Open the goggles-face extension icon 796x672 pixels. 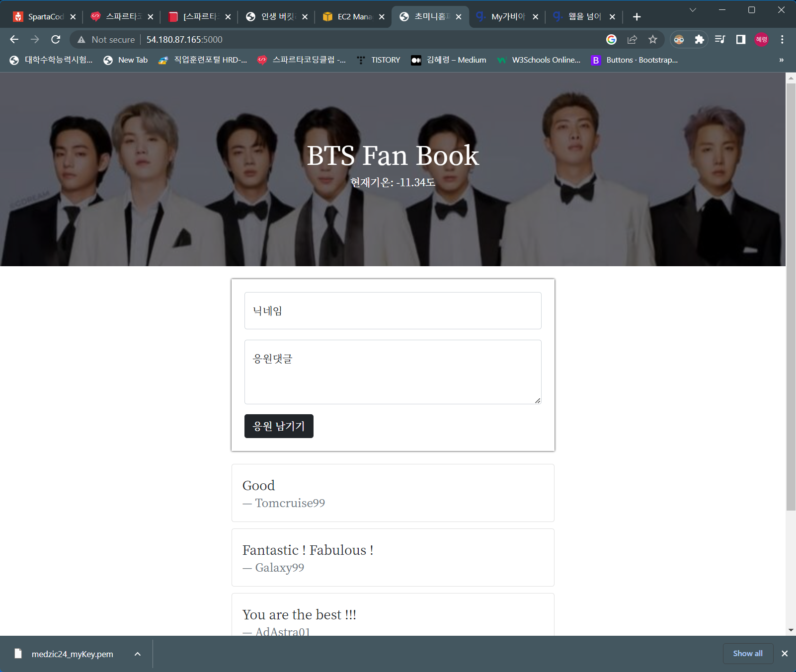coord(679,39)
